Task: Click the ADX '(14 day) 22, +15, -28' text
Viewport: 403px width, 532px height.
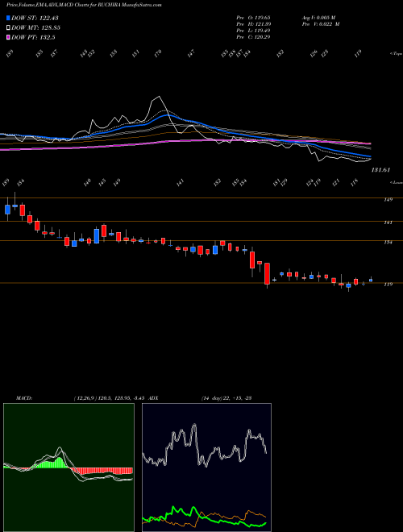Action: tap(226, 398)
